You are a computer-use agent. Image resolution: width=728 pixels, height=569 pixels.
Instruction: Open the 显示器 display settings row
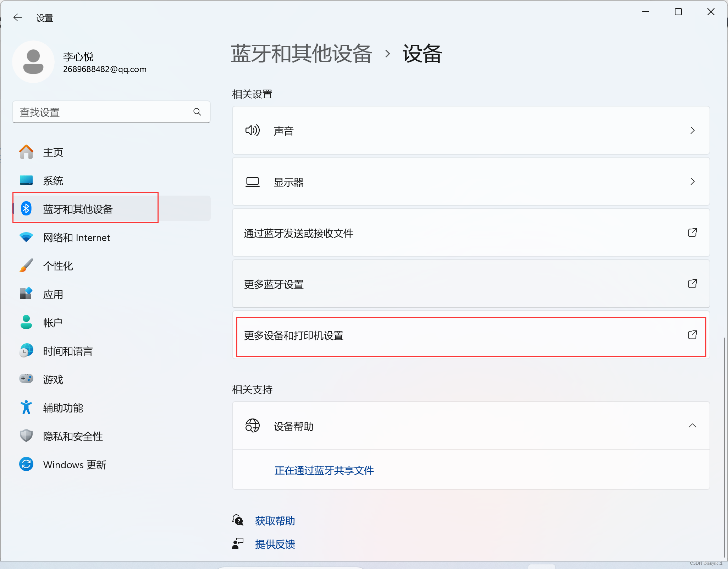point(471,182)
